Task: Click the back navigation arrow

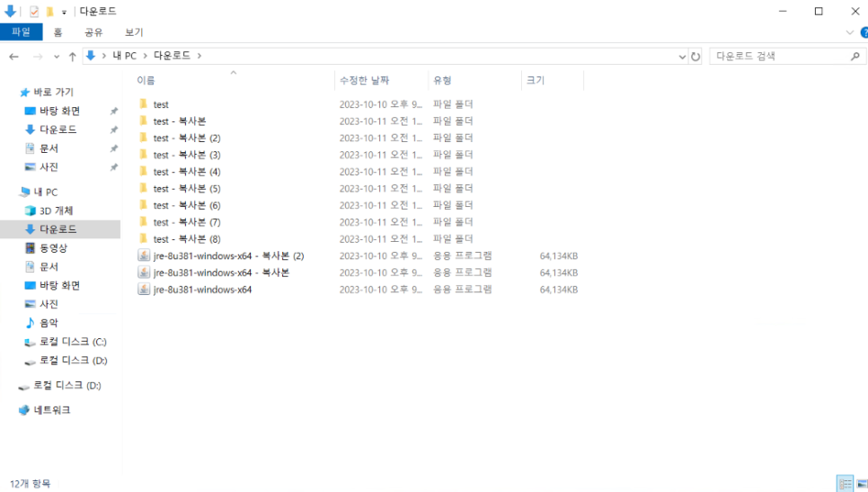Action: click(x=13, y=56)
